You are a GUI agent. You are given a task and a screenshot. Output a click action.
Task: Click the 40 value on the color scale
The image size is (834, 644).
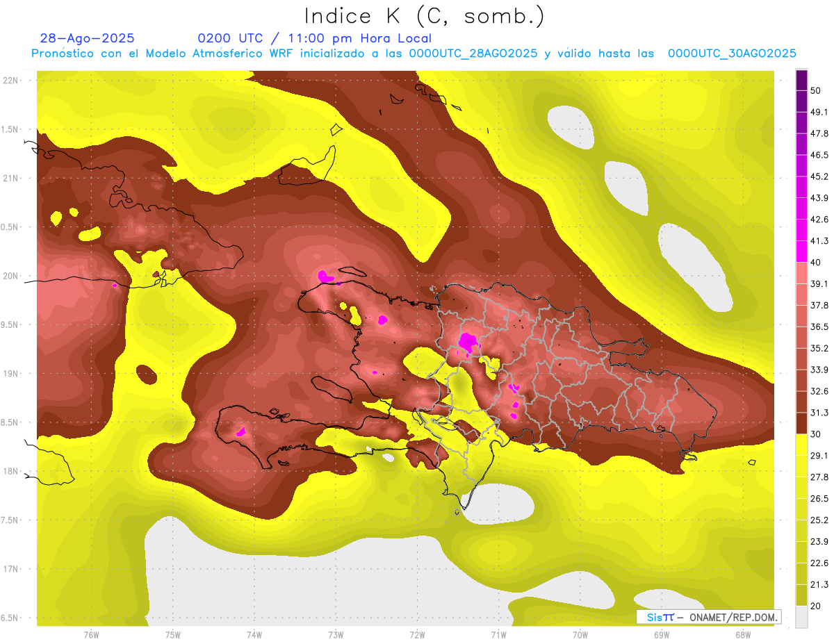pyautogui.click(x=815, y=262)
